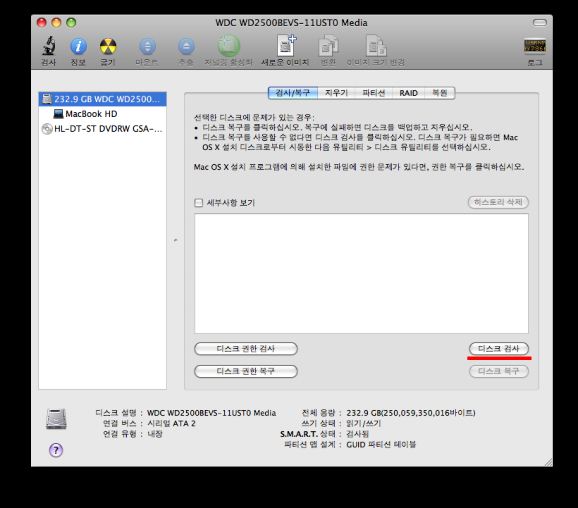
Task: Switch to the 파티션 tab
Action: click(x=374, y=93)
